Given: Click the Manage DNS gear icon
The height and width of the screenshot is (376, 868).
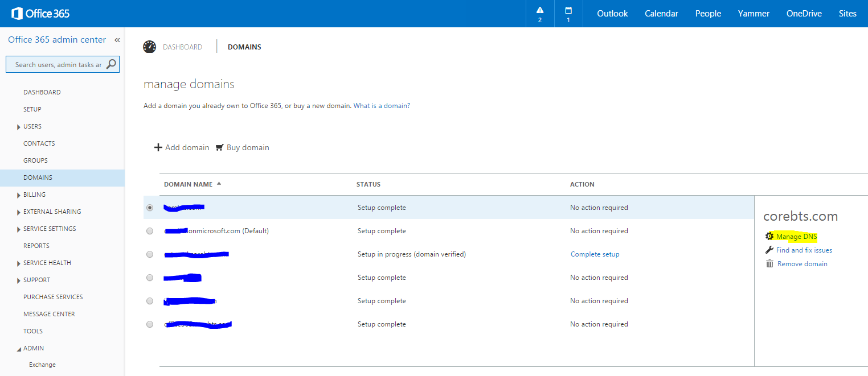Looking at the screenshot, I should point(769,236).
